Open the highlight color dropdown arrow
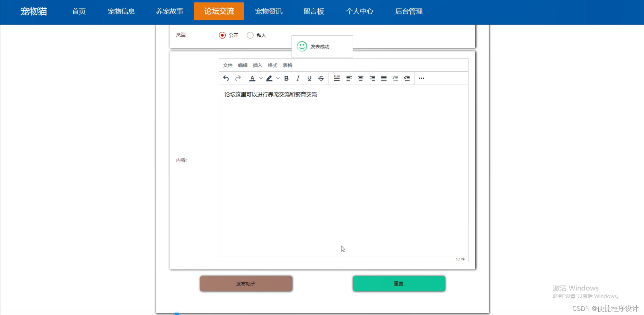Image resolution: width=644 pixels, height=315 pixels. pyautogui.click(x=278, y=78)
